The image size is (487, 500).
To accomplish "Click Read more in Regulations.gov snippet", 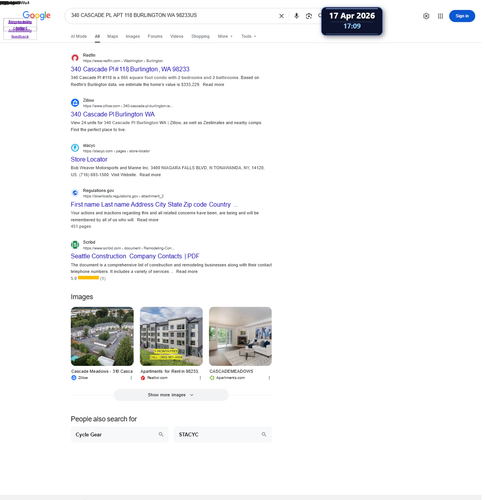I will [148, 220].
